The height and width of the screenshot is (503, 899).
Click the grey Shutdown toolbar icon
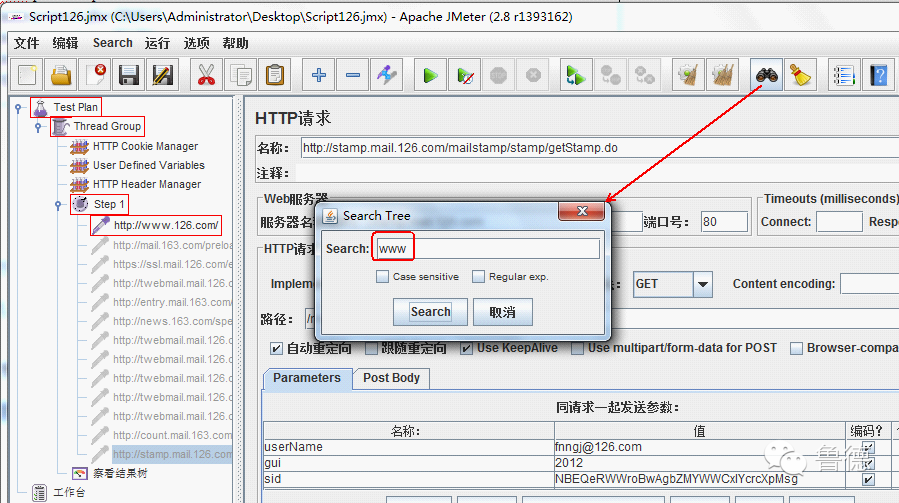pyautogui.click(x=533, y=75)
